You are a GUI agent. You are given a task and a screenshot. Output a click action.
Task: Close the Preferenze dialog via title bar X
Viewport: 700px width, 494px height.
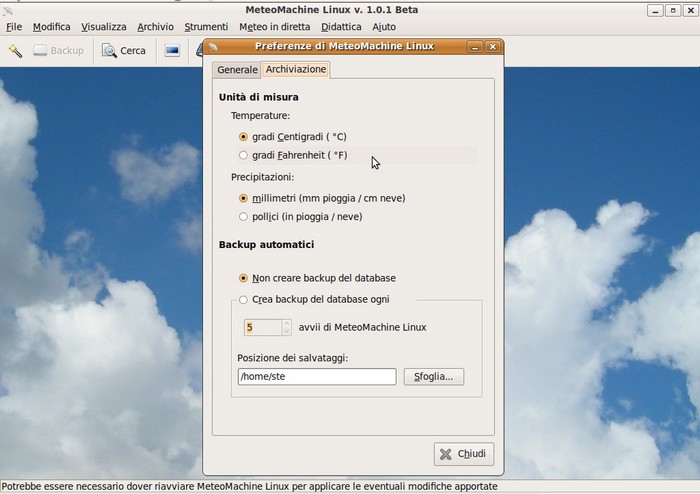[493, 47]
